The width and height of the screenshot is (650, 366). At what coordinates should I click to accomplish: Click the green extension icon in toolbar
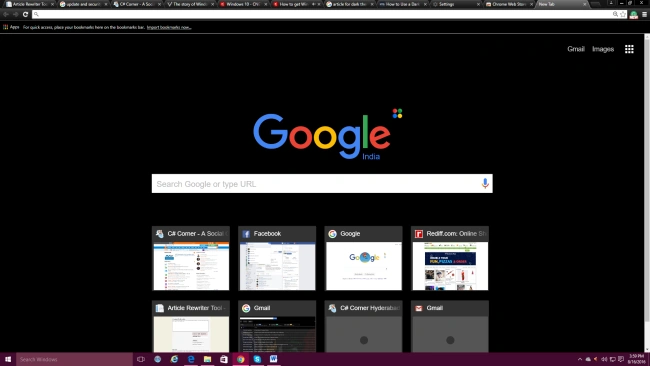[x=634, y=15]
